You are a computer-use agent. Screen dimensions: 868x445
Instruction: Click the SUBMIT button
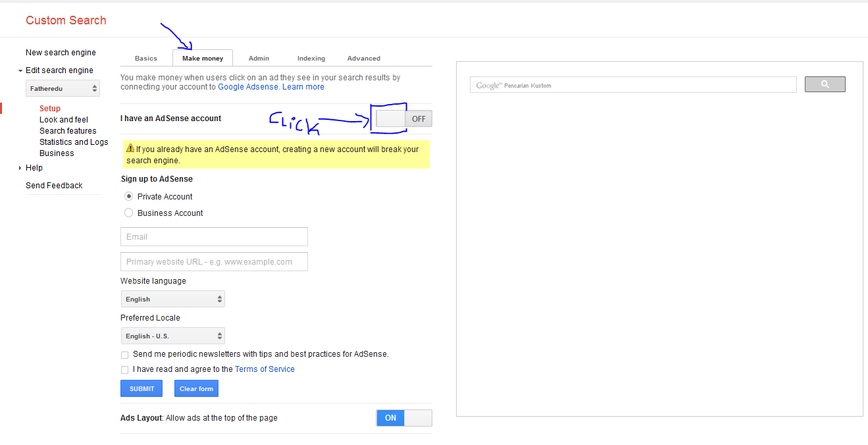(142, 388)
